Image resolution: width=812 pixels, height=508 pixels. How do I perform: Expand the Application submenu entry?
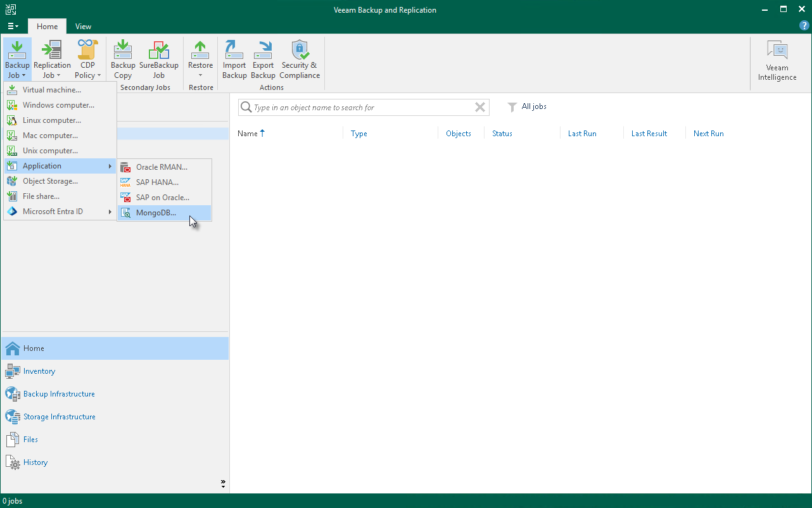tap(60, 166)
